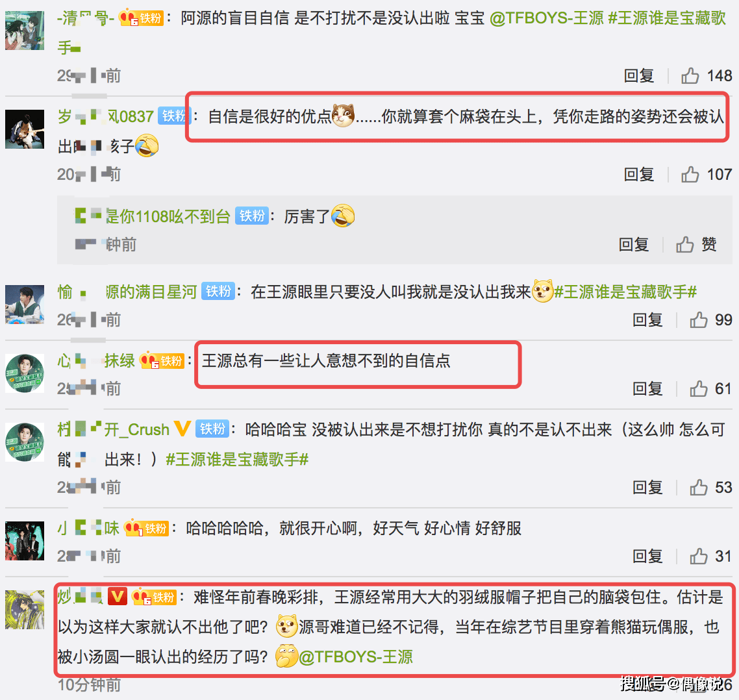Click the 铁粉 badge next to 源的满目星河
Image resolution: width=739 pixels, height=700 pixels.
(x=218, y=292)
